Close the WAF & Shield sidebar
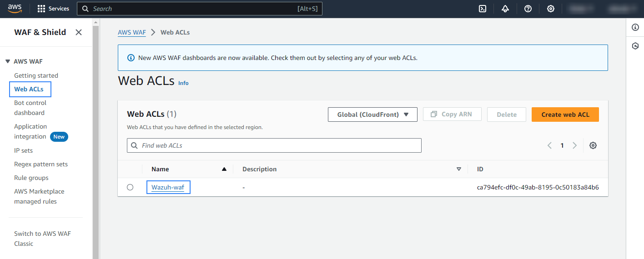Screen dimensions: 644x259 [79, 32]
